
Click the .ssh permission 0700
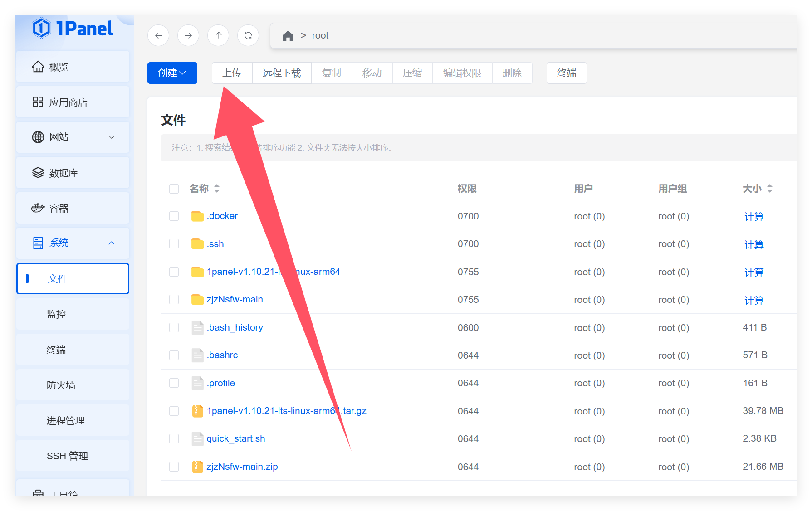468,244
